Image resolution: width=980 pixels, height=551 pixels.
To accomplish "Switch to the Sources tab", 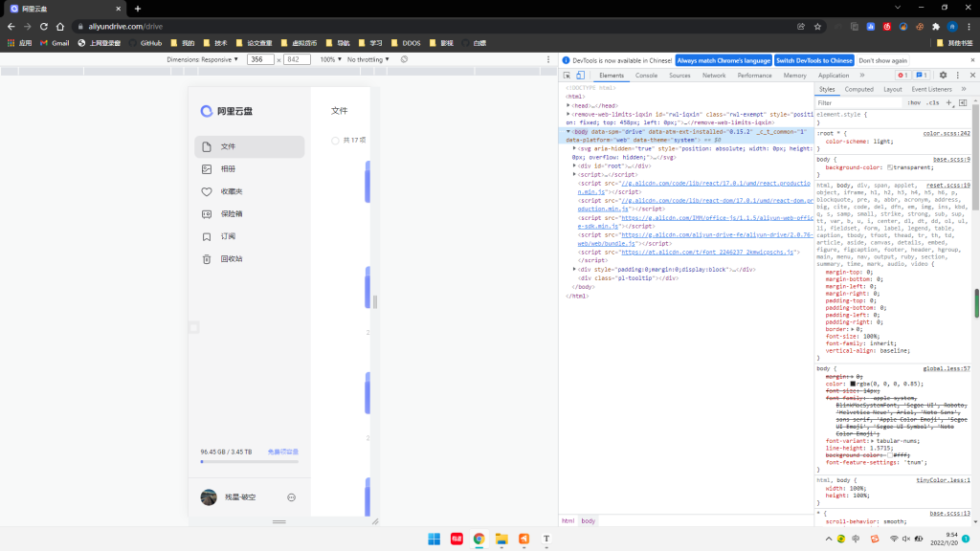I will [679, 75].
